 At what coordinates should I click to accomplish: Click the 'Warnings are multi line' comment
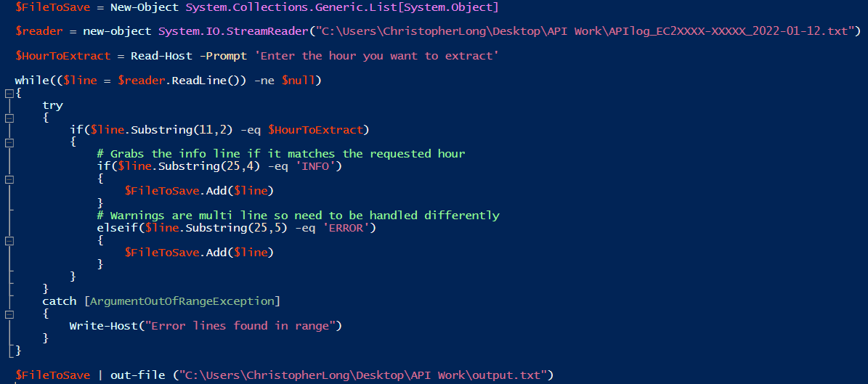click(x=298, y=216)
